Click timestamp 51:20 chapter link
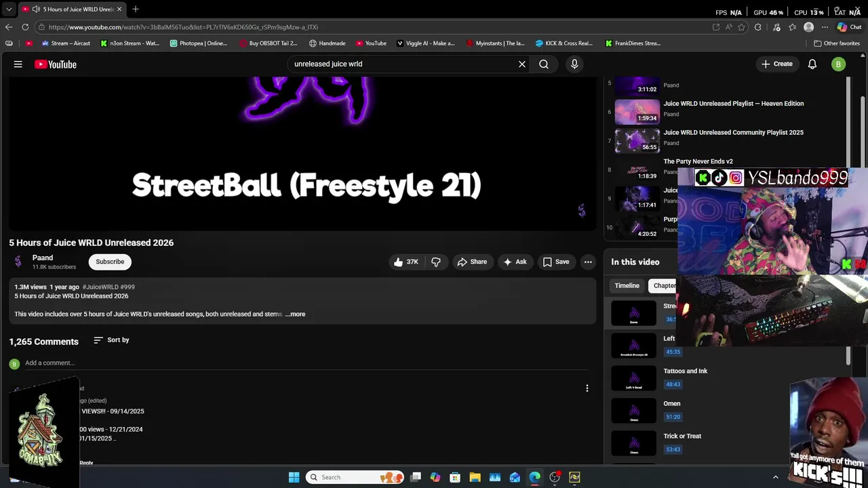This screenshot has height=488, width=868. [673, 417]
